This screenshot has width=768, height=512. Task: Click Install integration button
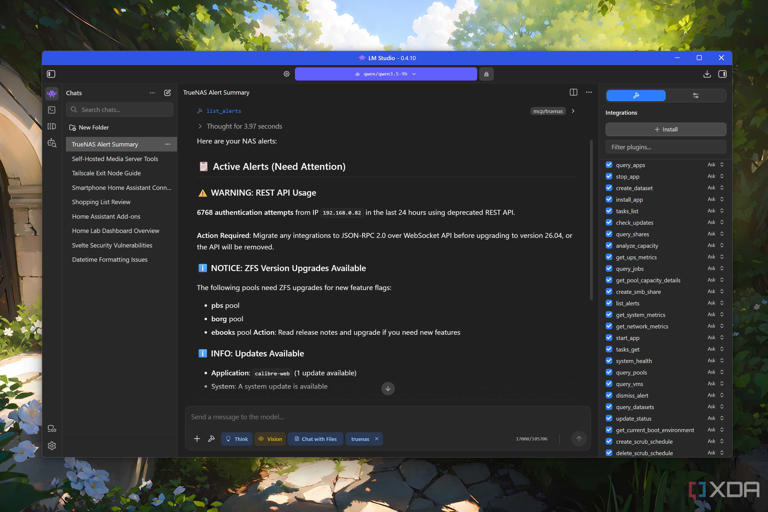coord(666,129)
